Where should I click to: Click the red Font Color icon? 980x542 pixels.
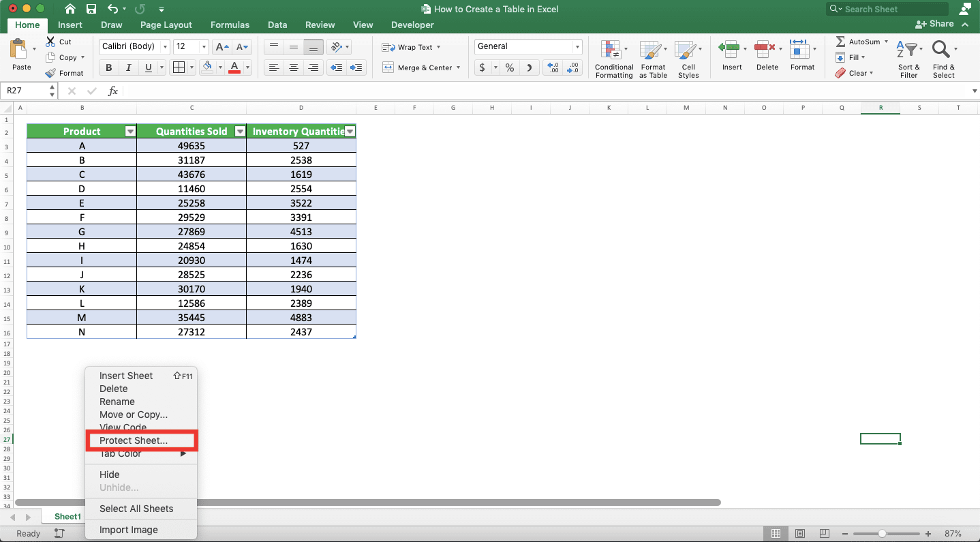tap(234, 67)
